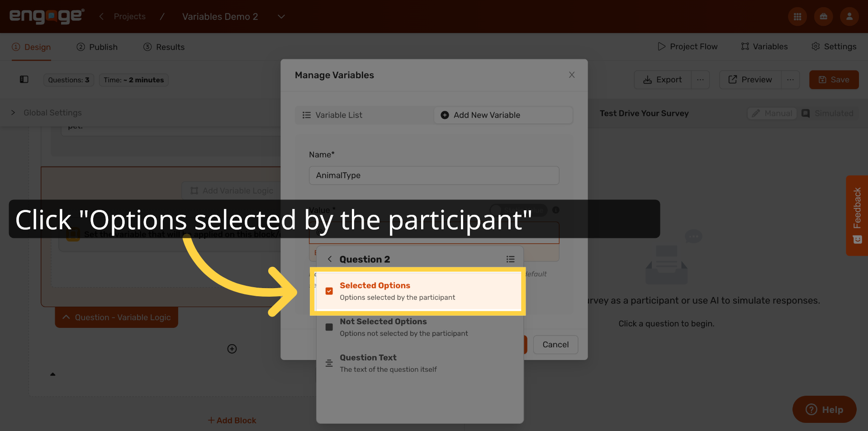
Task: Switch to the Results tab
Action: (164, 47)
